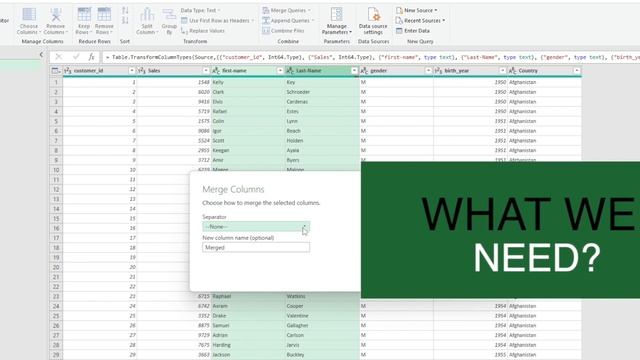Sort descending using the ribbon icon

click(125, 20)
